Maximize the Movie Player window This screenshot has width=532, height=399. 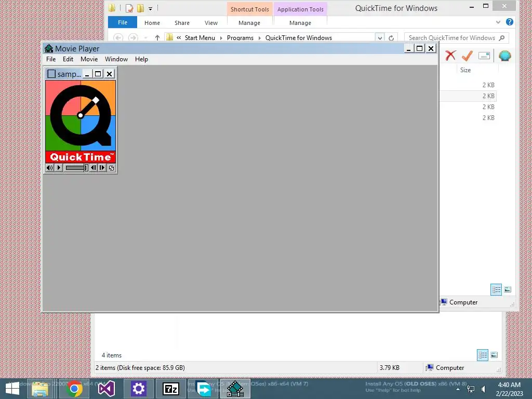click(x=420, y=48)
